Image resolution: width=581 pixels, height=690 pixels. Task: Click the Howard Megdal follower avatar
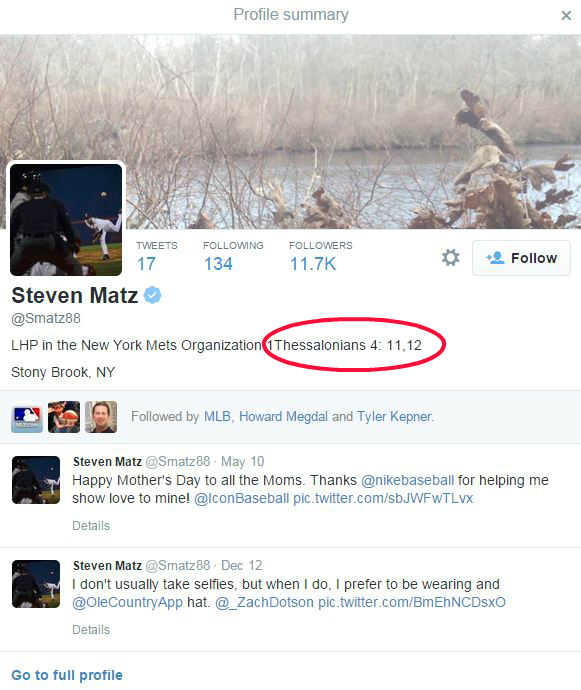[x=64, y=417]
